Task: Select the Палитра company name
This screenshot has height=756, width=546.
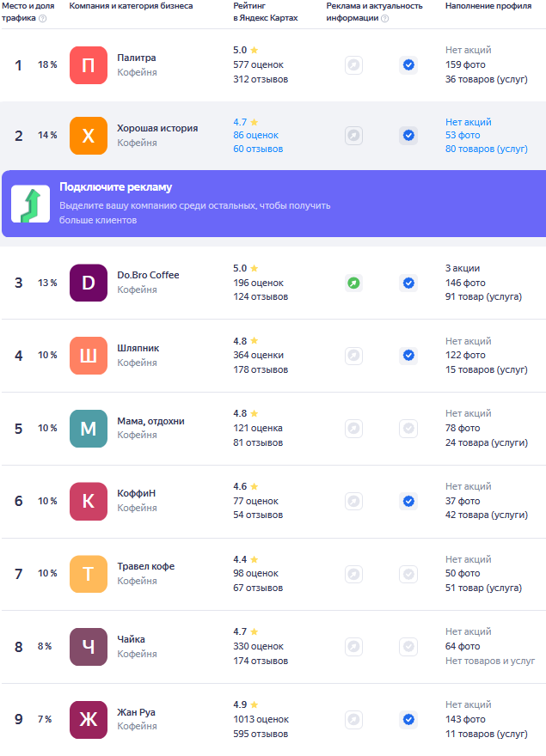Action: [x=137, y=58]
